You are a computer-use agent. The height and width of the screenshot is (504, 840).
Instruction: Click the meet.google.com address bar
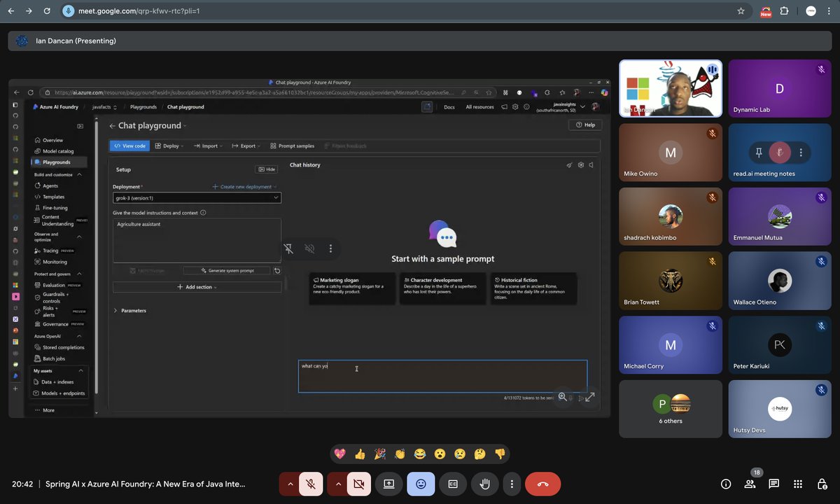402,11
